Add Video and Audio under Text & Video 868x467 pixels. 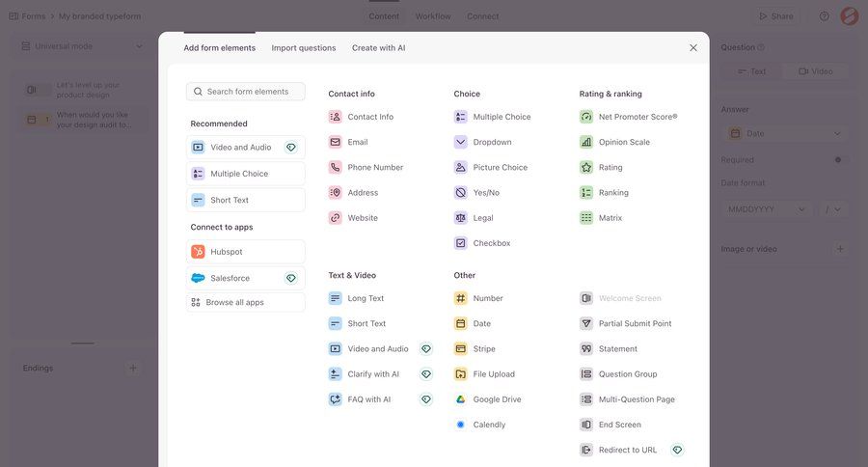[x=368, y=349]
